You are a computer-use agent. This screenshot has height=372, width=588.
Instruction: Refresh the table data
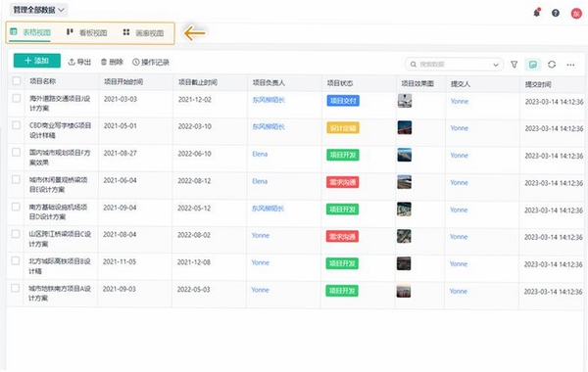[552, 65]
